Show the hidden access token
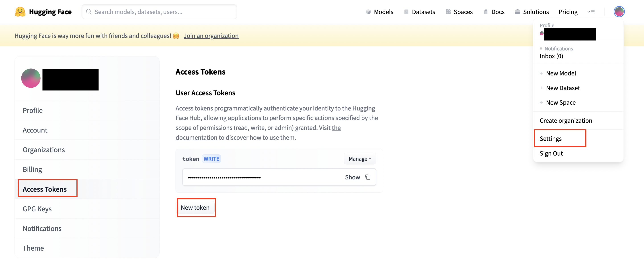The width and height of the screenshot is (644, 270). (352, 177)
